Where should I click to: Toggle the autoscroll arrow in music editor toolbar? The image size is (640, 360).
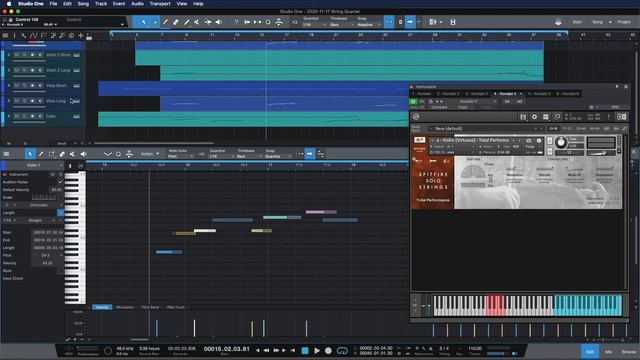coord(310,154)
